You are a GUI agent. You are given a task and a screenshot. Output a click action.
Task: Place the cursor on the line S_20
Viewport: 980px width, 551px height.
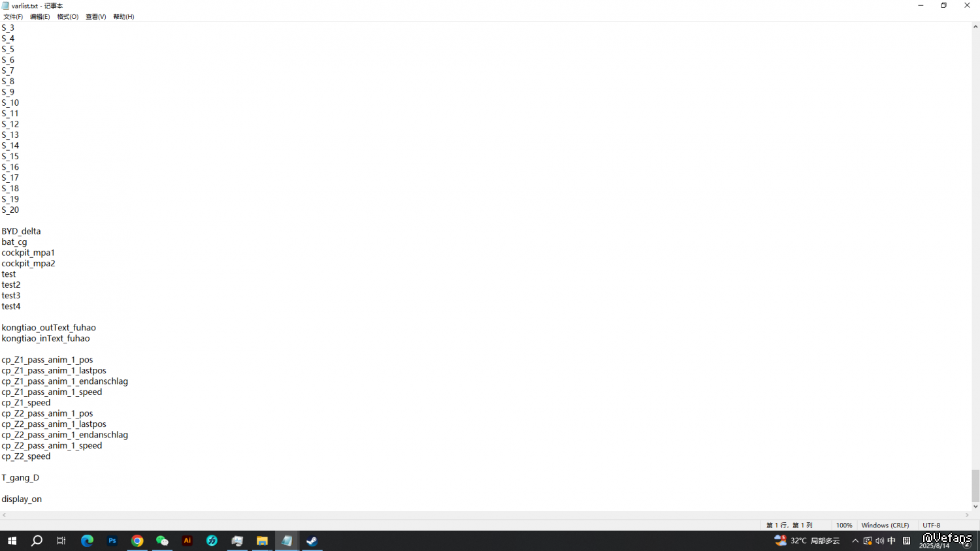pos(10,210)
